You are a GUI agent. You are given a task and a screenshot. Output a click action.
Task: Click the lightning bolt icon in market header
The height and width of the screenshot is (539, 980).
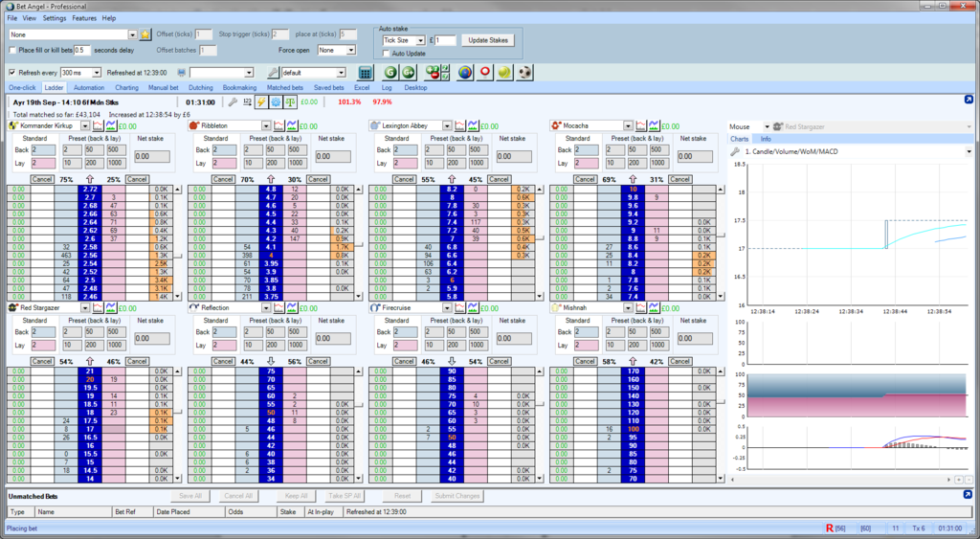[x=260, y=101]
